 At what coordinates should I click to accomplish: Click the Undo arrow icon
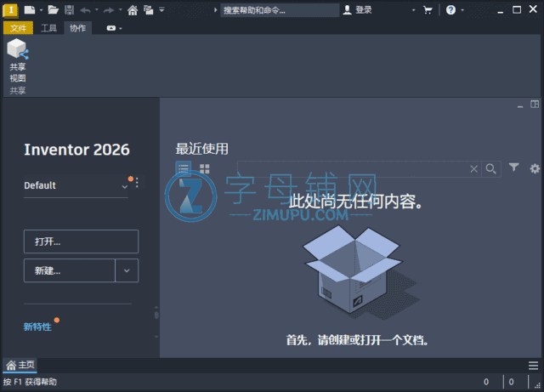85,10
